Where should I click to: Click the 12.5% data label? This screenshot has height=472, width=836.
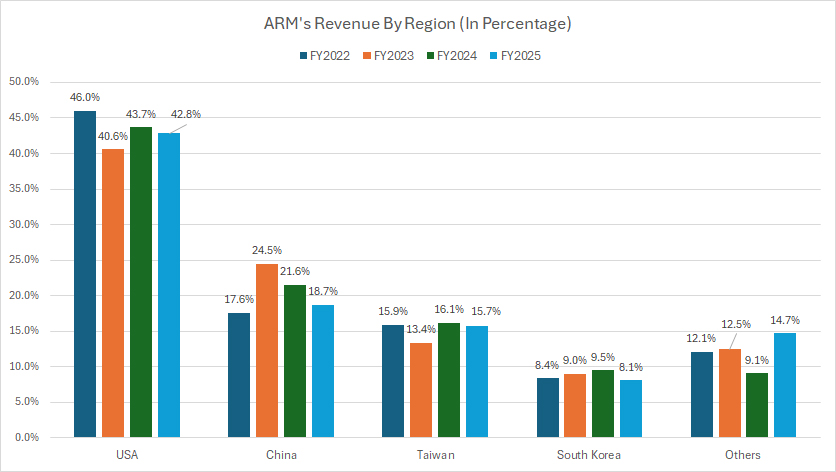(736, 324)
